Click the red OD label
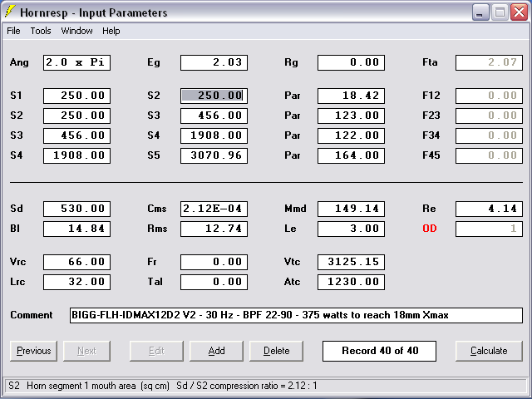Screen dimensions: 532x399 pos(430,229)
